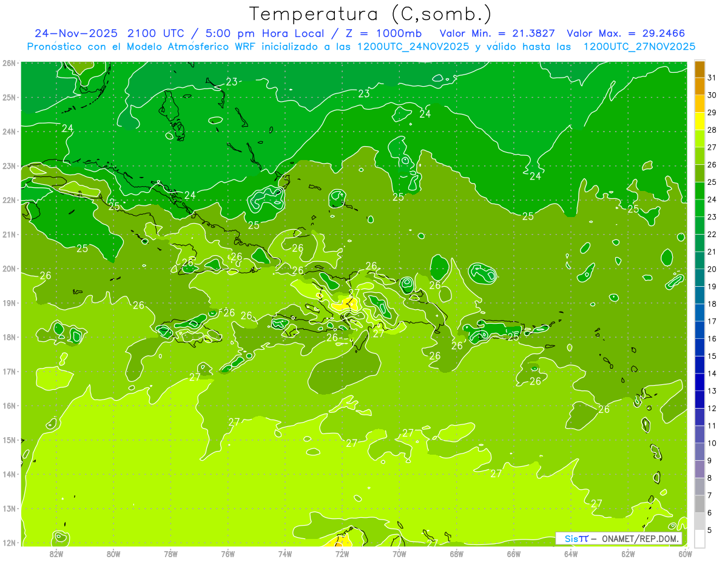Click the latitude label 16N
This screenshot has height=562, width=728.
tap(9, 406)
